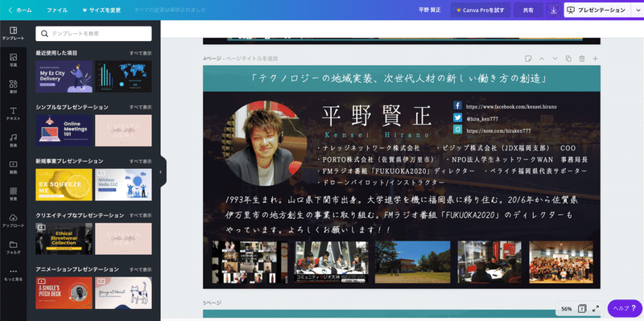The height and width of the screenshot is (321, 644).
Task: Open the ヘルプ help button
Action: point(625,308)
